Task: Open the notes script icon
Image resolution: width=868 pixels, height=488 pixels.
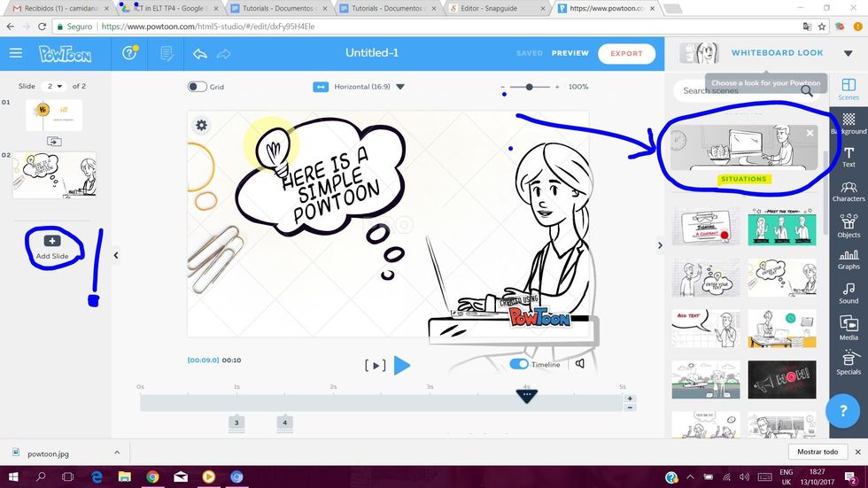Action: tap(167, 53)
